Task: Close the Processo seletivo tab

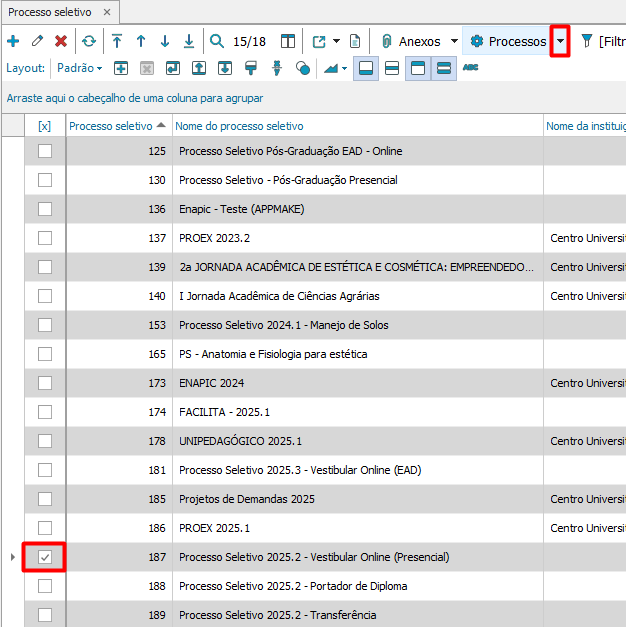Action: [107, 12]
